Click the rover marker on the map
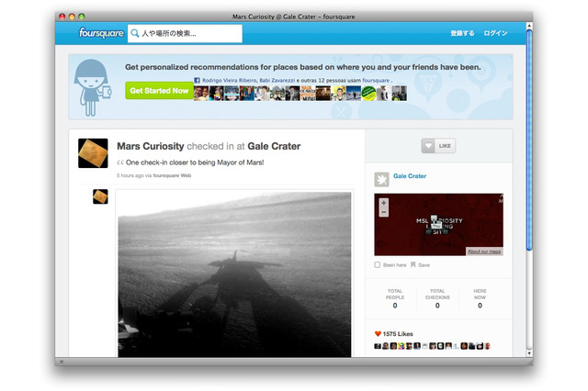Viewport: 588px width, 391px height. click(x=436, y=226)
